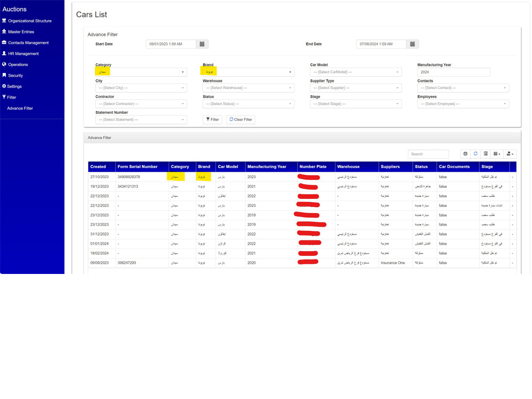The image size is (532, 399).
Task: Open Security menu item
Action: (15, 76)
